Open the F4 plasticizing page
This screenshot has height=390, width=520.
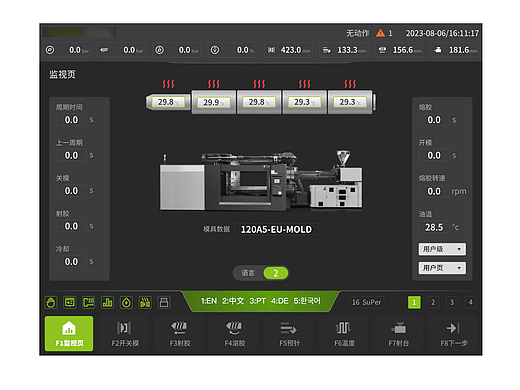pos(234,333)
